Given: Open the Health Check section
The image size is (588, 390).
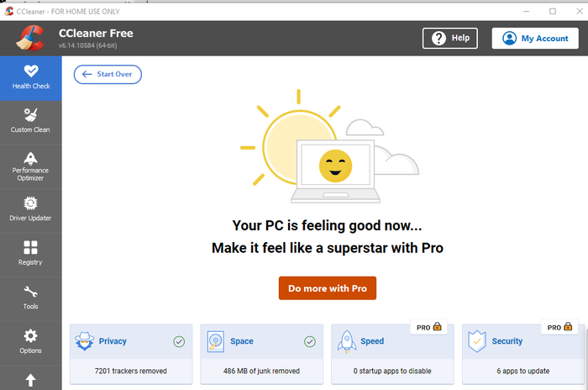Looking at the screenshot, I should [x=31, y=78].
